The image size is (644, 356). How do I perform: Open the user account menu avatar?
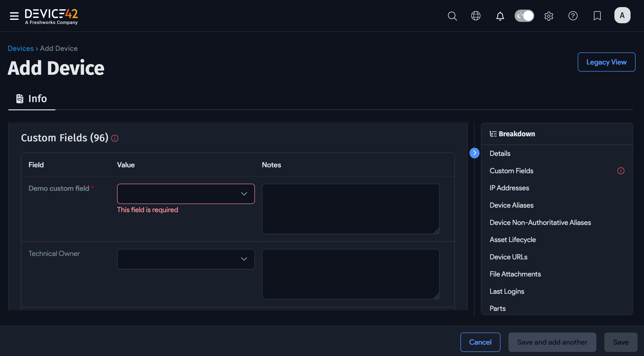point(622,15)
